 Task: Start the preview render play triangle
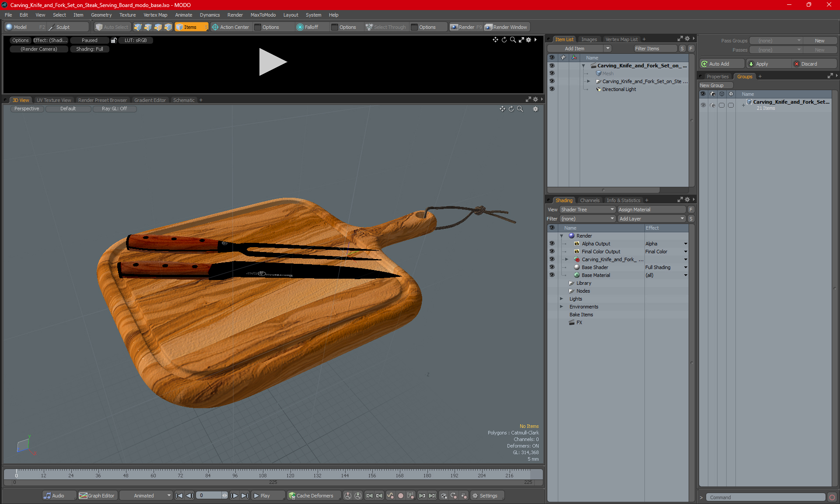tap(273, 62)
